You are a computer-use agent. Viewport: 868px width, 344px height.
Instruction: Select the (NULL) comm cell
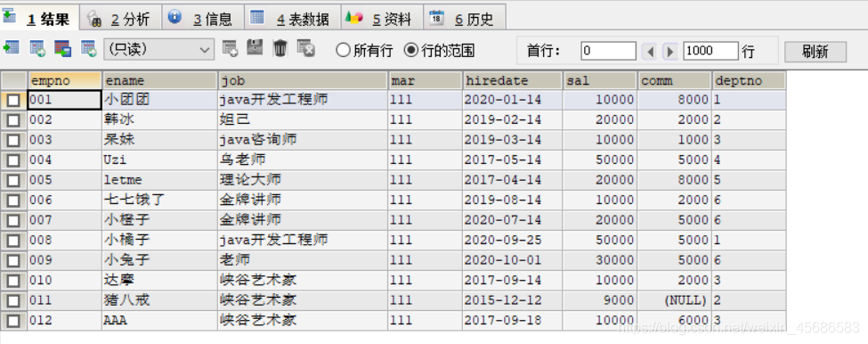674,301
